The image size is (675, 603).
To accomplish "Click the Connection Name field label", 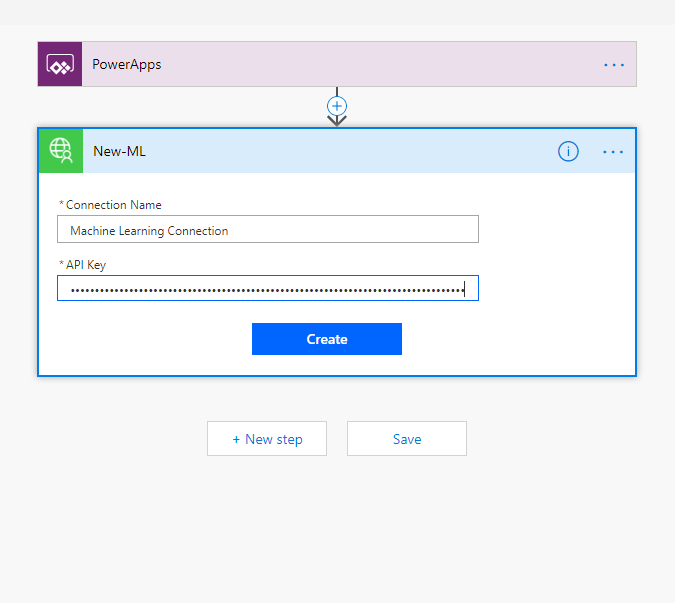I will coord(112,205).
